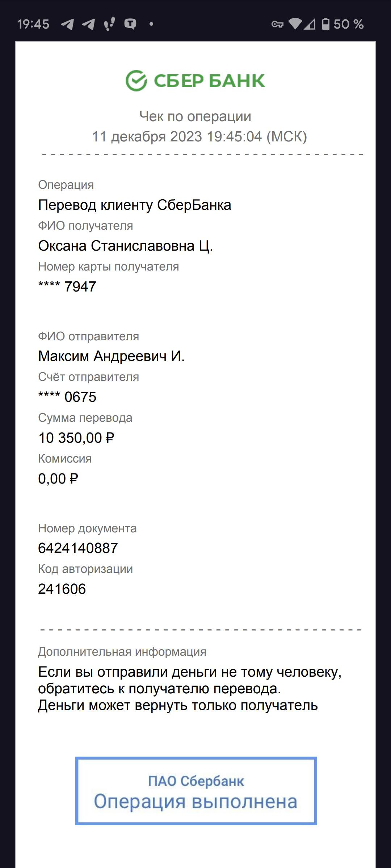Tap the transfer amount 10 350,00 ₽
Screen dimensions: 391x868
click(76, 438)
